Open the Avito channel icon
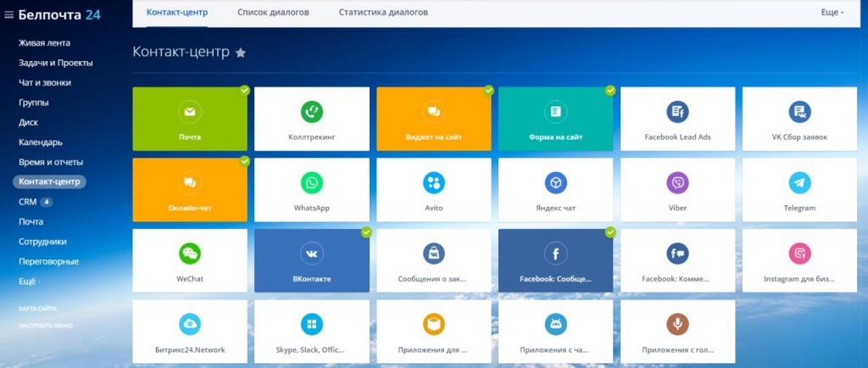The width and height of the screenshot is (868, 368). coord(433,182)
